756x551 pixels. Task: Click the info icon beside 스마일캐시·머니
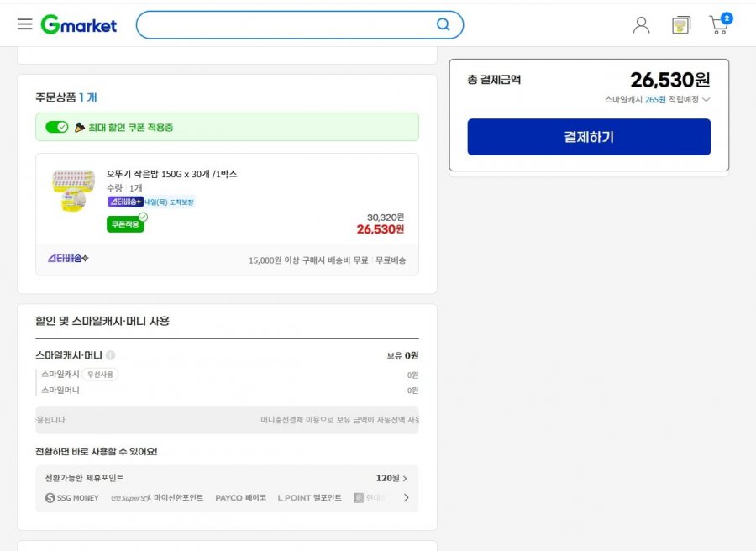(111, 355)
